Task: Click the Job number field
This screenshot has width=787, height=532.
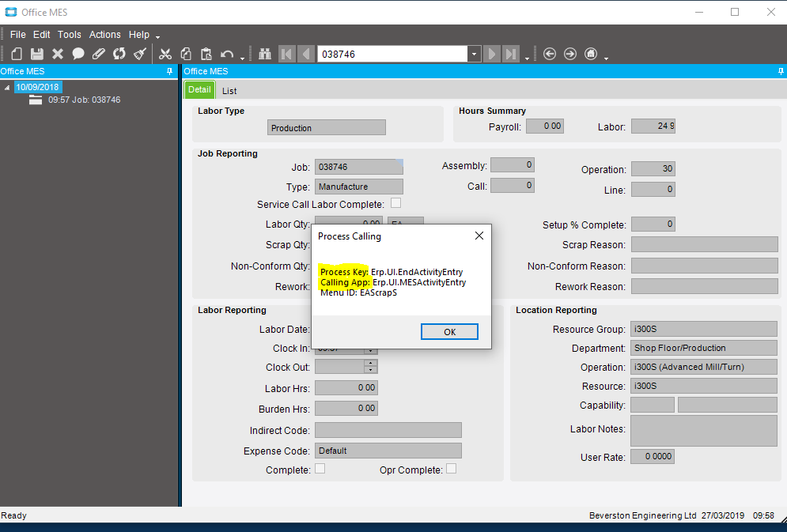Action: (359, 167)
